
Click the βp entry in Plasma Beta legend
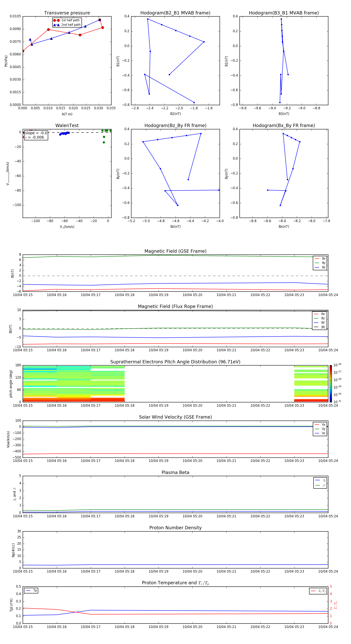320,480
